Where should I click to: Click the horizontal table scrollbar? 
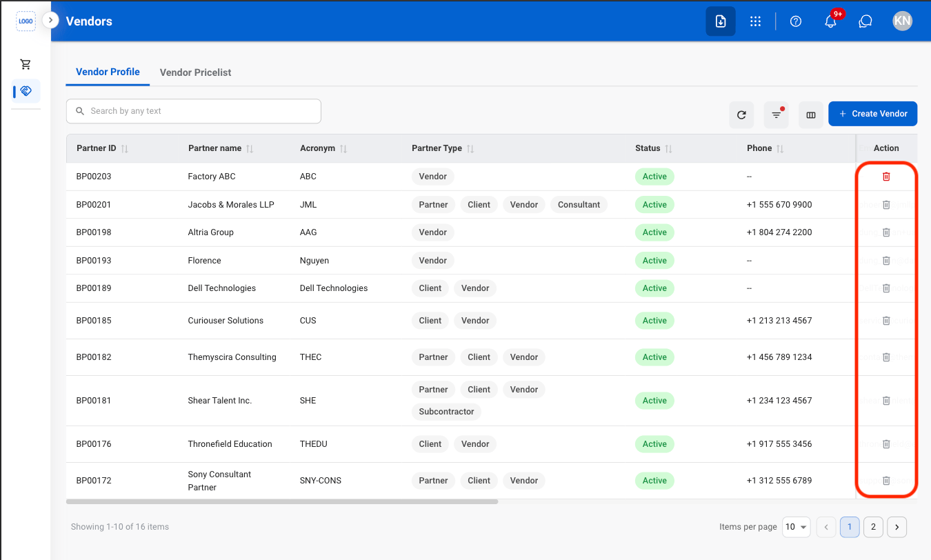[282, 501]
